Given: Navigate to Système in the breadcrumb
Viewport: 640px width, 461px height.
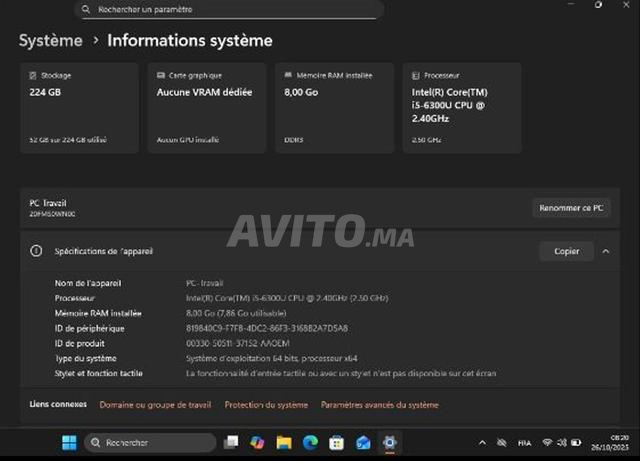Looking at the screenshot, I should [50, 41].
